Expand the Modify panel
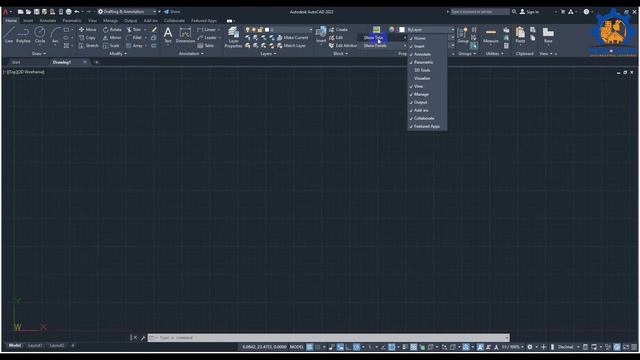 [x=118, y=53]
